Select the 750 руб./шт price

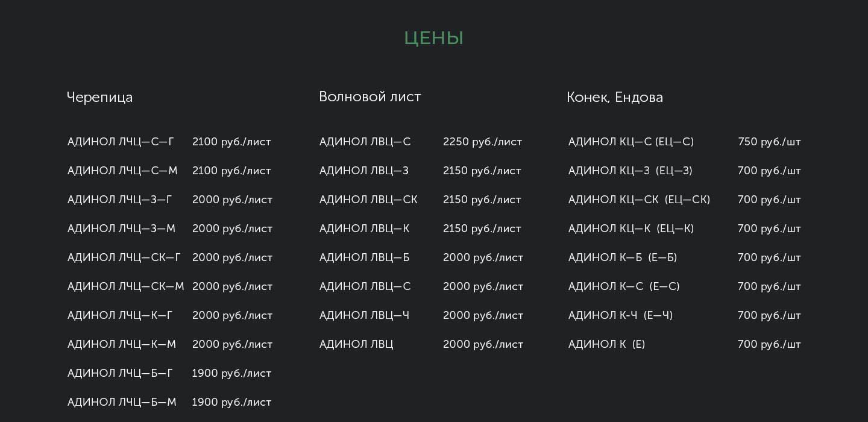click(769, 142)
